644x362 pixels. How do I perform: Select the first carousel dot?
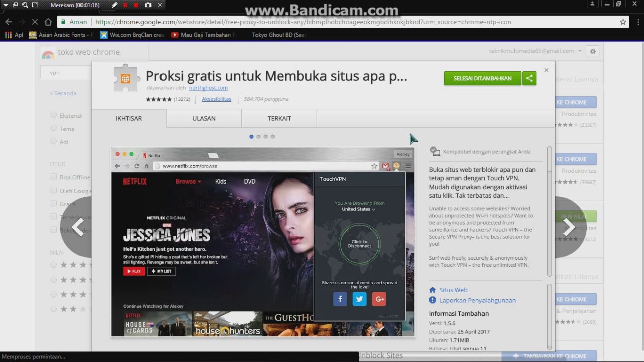pyautogui.click(x=251, y=137)
